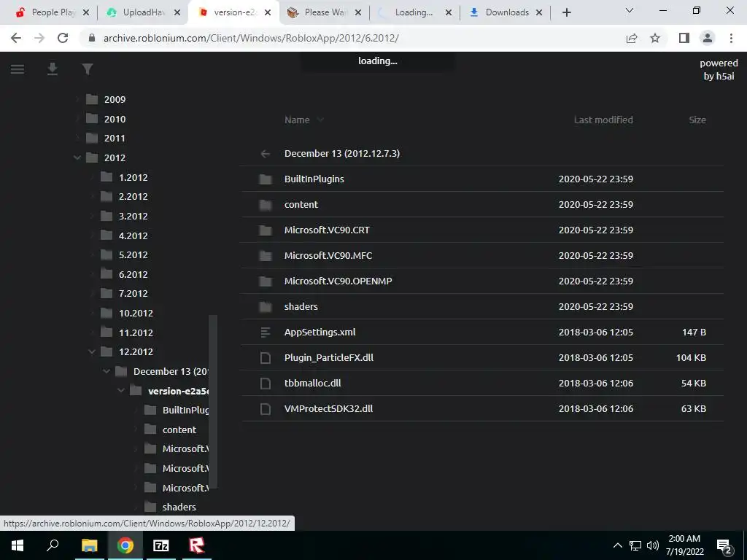
Task: Open Roblox app from taskbar
Action: point(197,545)
